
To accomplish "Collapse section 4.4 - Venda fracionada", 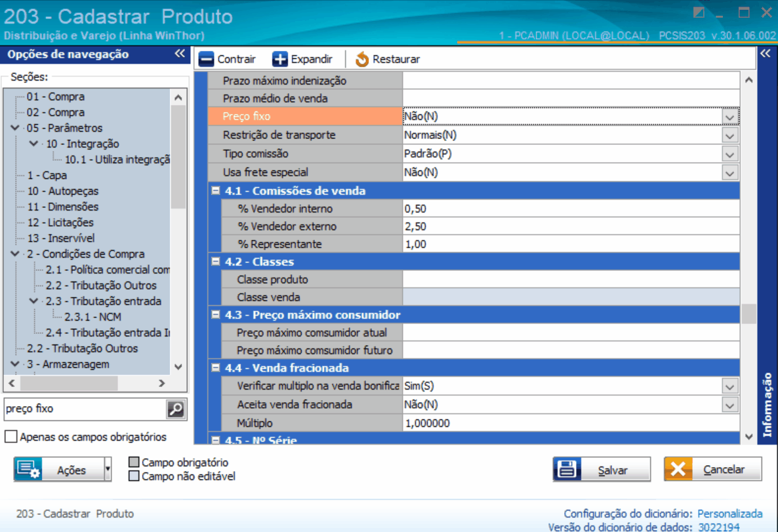I will (215, 367).
